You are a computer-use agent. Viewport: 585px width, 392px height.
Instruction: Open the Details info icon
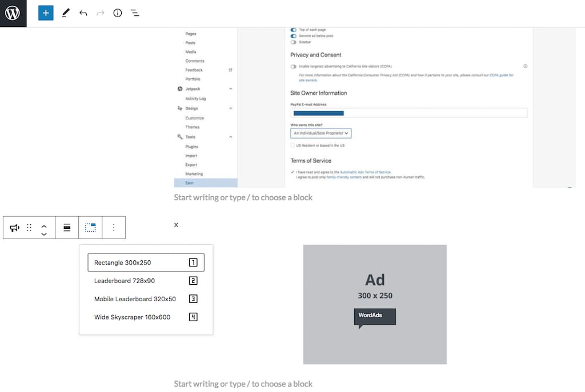tap(118, 13)
